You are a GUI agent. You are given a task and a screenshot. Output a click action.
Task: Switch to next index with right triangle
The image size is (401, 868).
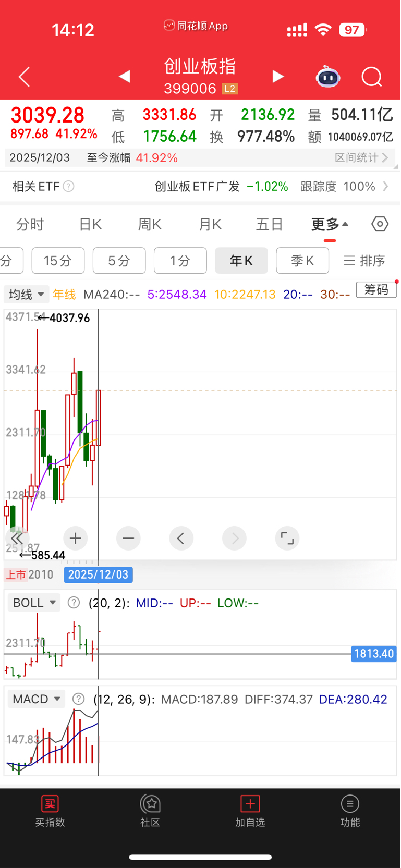click(278, 77)
